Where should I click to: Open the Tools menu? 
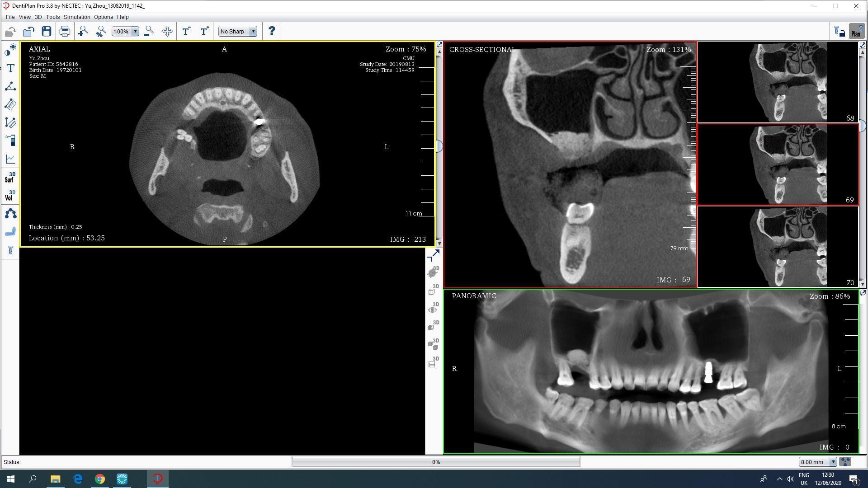pos(52,17)
